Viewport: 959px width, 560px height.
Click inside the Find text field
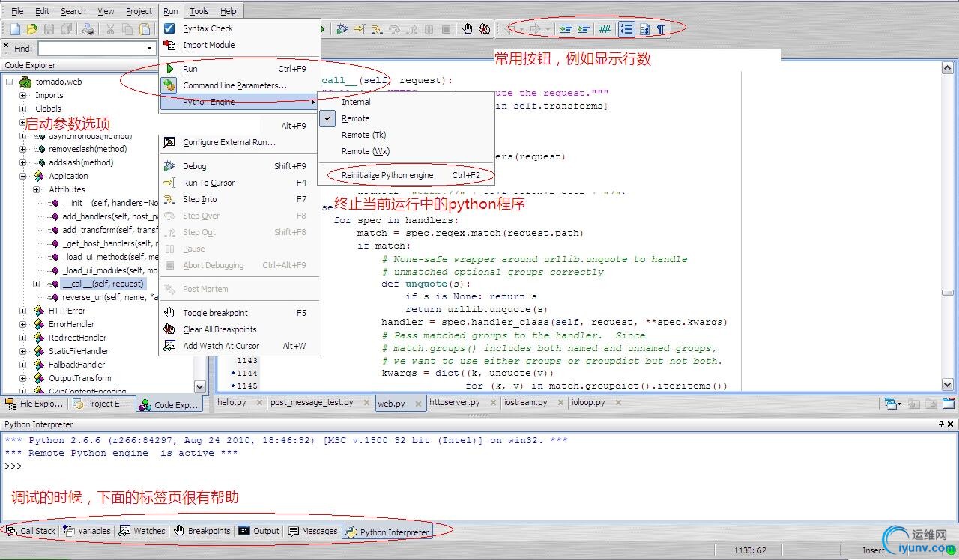91,48
